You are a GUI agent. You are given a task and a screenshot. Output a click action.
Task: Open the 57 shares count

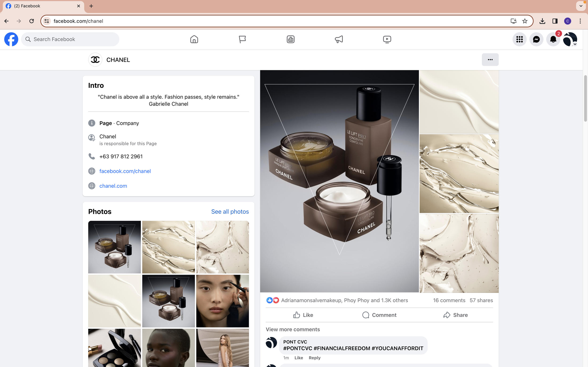pyautogui.click(x=481, y=301)
